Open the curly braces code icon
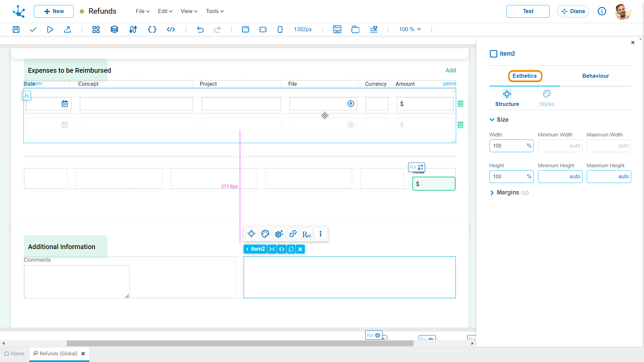Image resolution: width=644 pixels, height=362 pixels. 152,29
